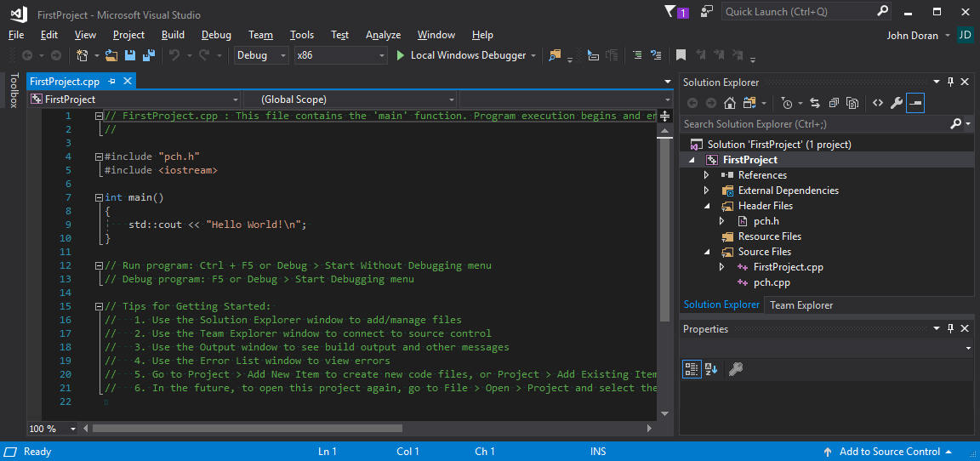Select pch.cpp in Solution Explorer
This screenshot has height=461, width=980.
pos(772,282)
